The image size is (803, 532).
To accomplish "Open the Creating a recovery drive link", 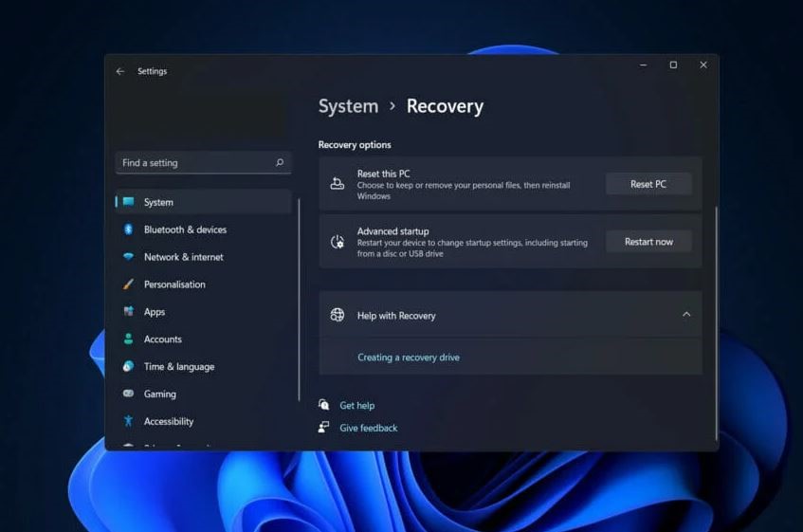I will [409, 357].
